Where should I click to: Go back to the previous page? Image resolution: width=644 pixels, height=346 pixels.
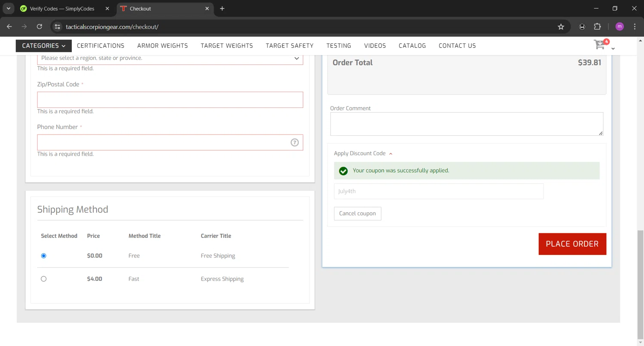coord(9,27)
